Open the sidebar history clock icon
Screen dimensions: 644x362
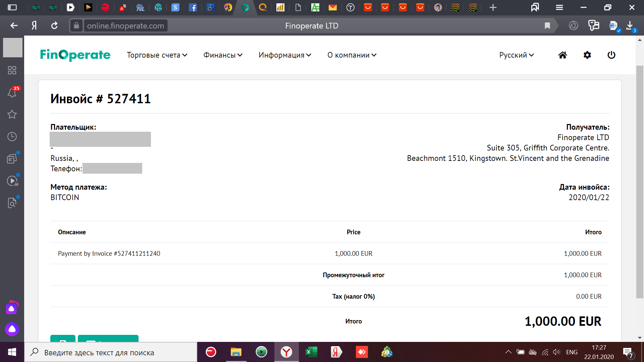tap(12, 136)
